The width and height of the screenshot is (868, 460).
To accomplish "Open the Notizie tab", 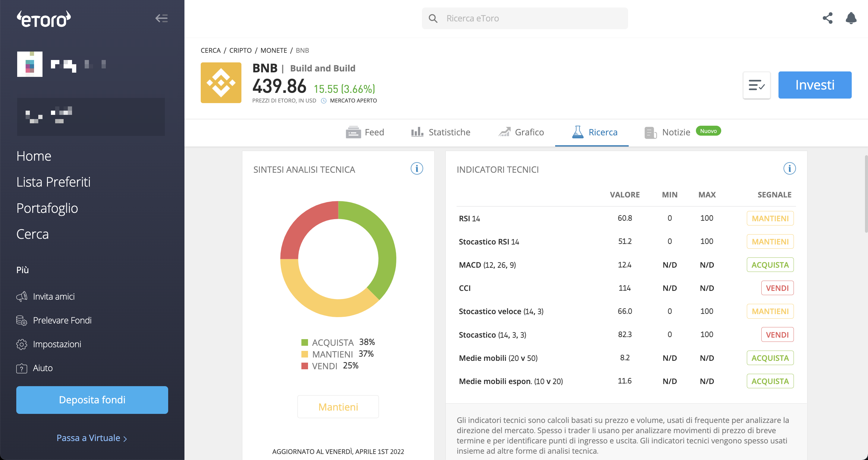I will click(x=667, y=132).
